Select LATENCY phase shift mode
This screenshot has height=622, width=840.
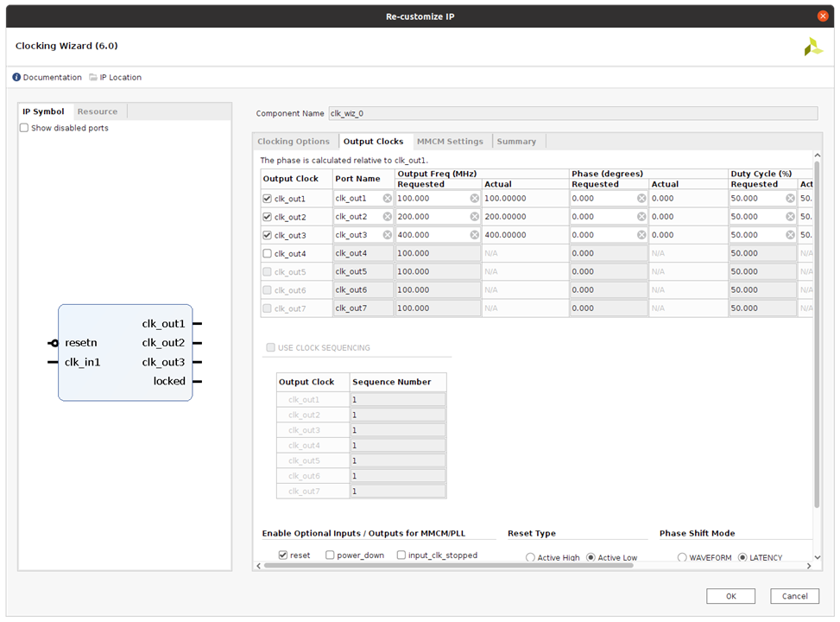(x=742, y=558)
